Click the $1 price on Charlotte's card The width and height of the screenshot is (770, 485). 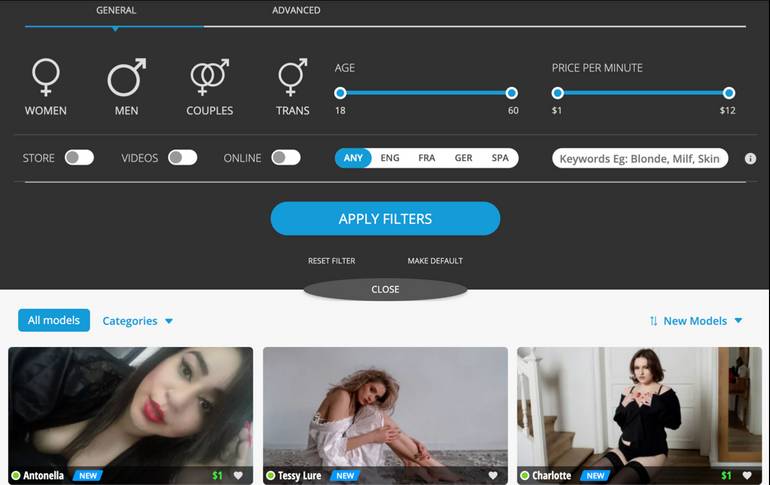point(726,475)
